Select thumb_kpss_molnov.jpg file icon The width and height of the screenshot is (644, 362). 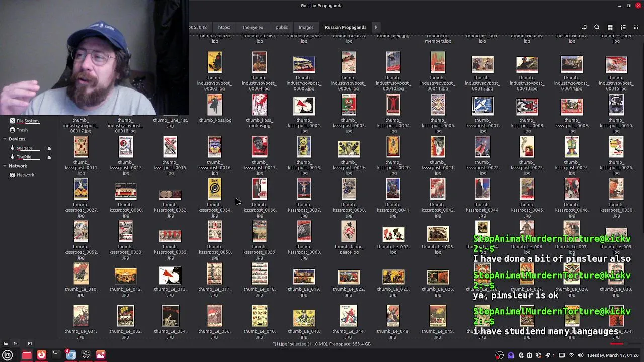click(x=259, y=105)
